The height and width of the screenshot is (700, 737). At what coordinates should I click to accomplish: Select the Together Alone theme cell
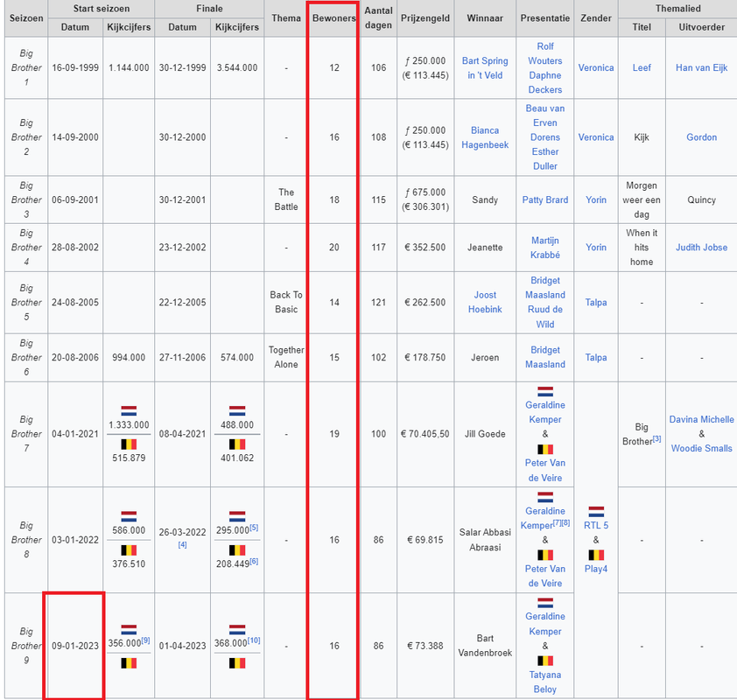[x=285, y=357]
